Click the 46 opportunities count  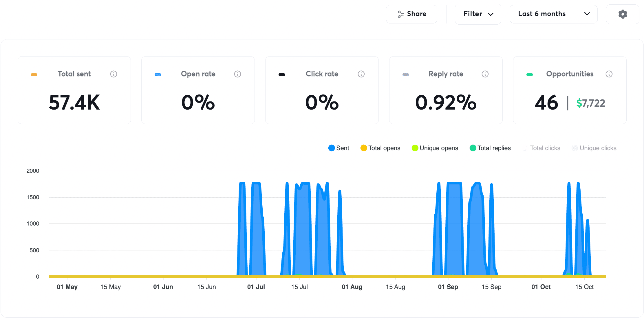pyautogui.click(x=546, y=103)
